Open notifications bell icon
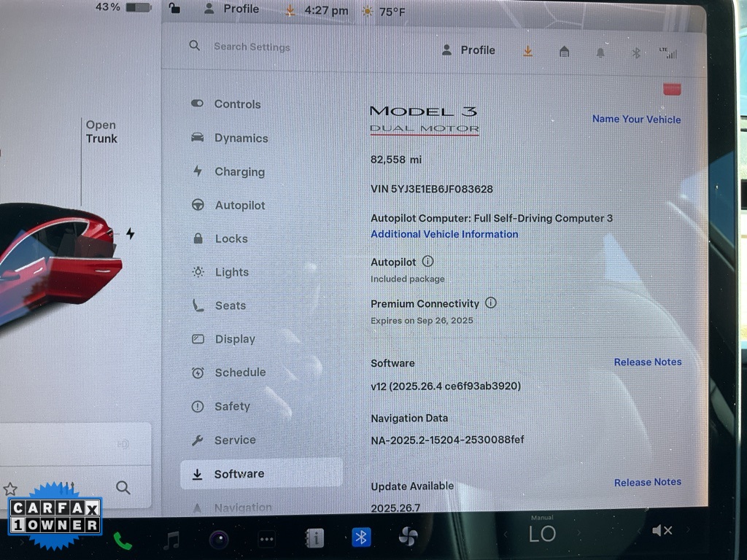This screenshot has height=560, width=747. point(600,52)
